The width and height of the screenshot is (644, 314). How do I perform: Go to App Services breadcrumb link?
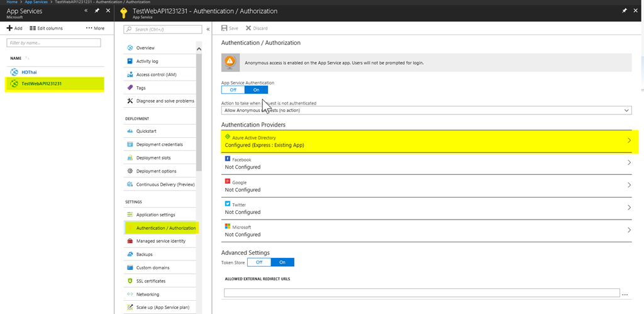point(37,2)
